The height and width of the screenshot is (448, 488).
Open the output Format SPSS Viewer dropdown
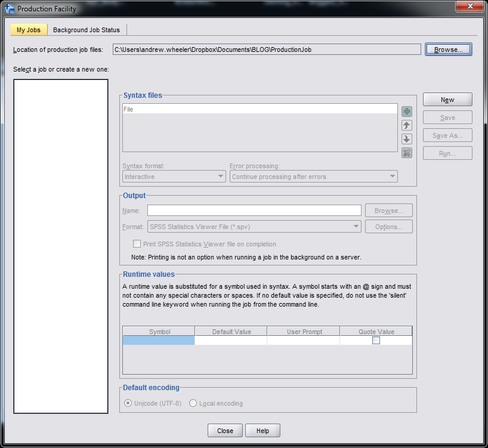coord(254,227)
